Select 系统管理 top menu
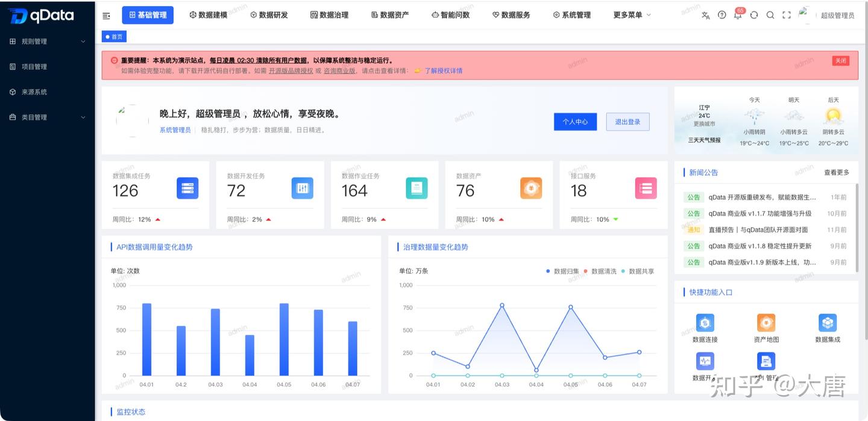This screenshot has height=421, width=868. 572,15
